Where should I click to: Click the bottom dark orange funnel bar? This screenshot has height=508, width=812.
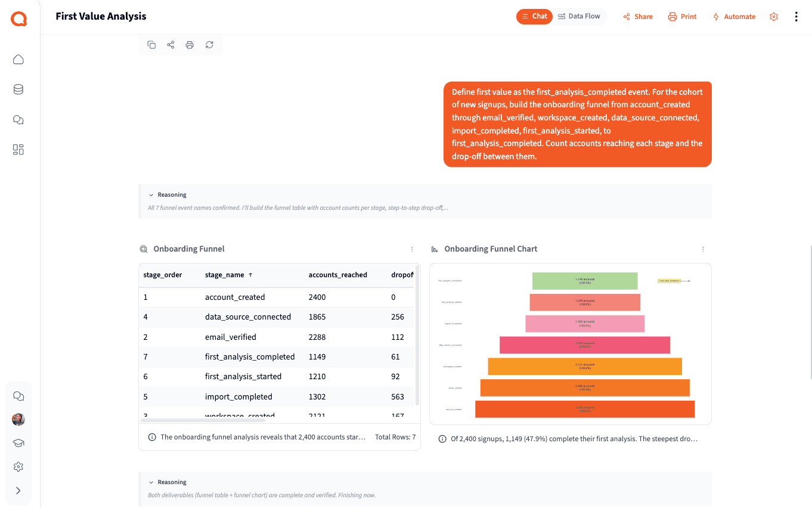(x=585, y=409)
